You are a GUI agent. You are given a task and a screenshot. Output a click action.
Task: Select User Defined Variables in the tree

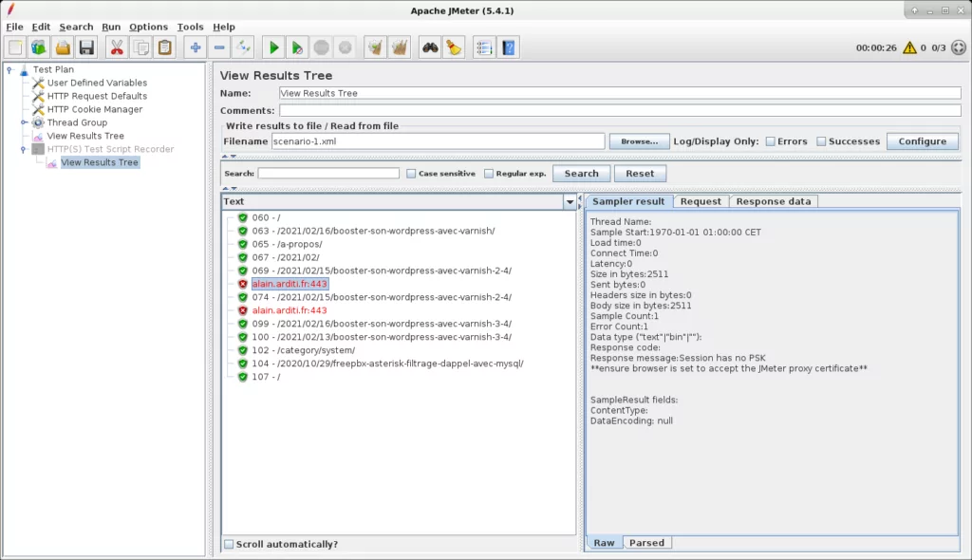point(97,84)
